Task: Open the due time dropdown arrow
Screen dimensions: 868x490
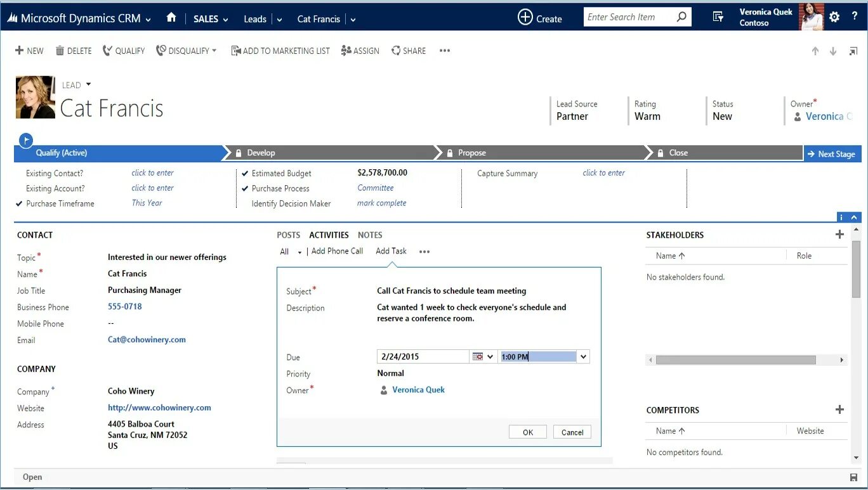Action: (584, 357)
